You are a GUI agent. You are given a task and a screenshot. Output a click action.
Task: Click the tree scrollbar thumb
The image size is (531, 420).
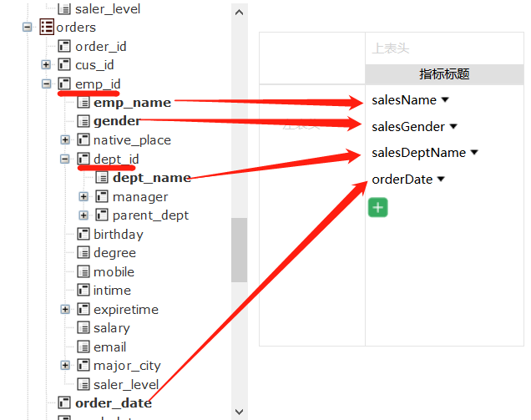coord(239,250)
